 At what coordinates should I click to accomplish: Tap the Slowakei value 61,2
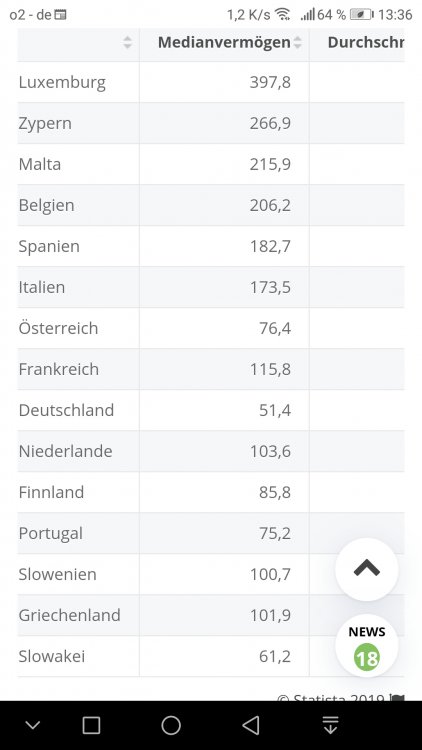(275, 656)
